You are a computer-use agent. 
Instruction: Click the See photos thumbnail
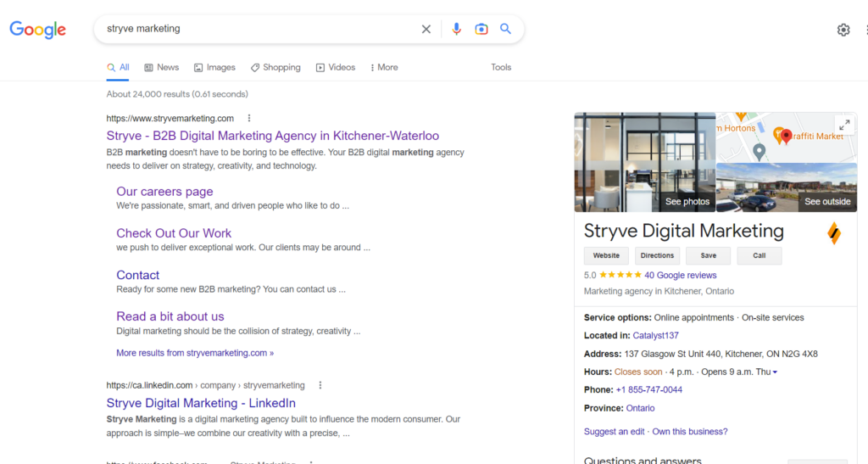point(645,162)
